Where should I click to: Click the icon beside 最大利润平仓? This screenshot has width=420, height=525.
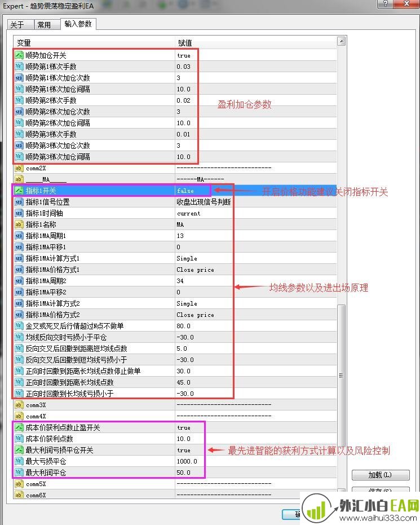point(19,473)
